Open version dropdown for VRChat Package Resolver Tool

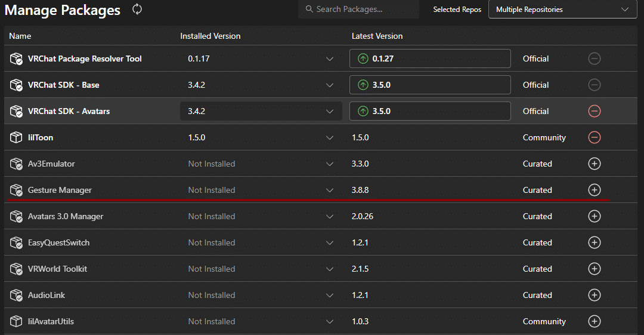click(x=329, y=59)
